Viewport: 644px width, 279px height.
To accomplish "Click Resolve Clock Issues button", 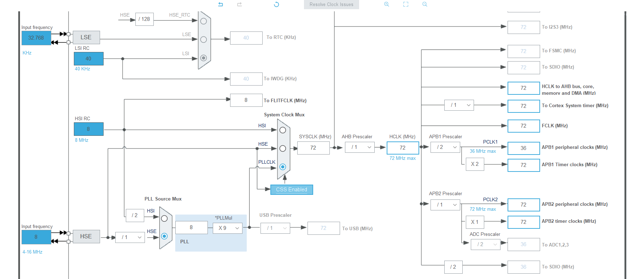I will pyautogui.click(x=332, y=4).
